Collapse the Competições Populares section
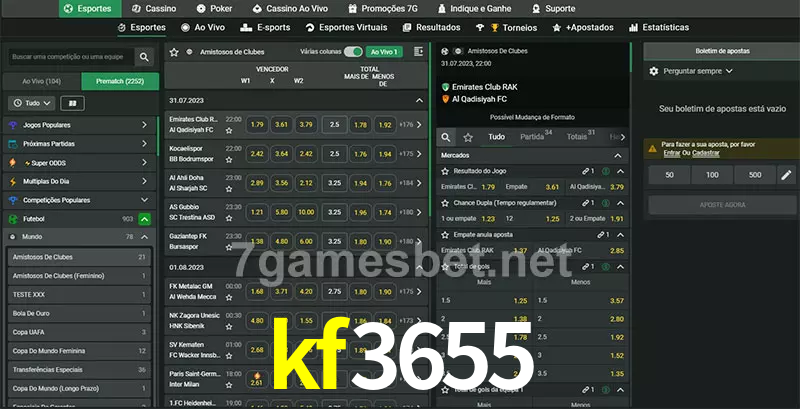 pos(144,200)
